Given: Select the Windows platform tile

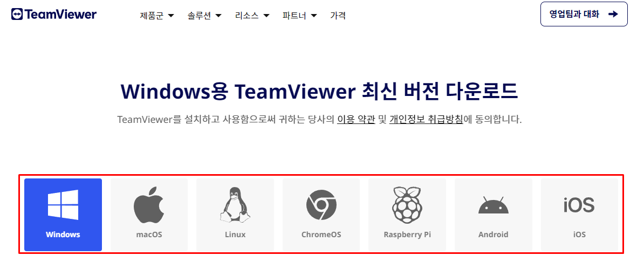Looking at the screenshot, I should click(x=63, y=215).
